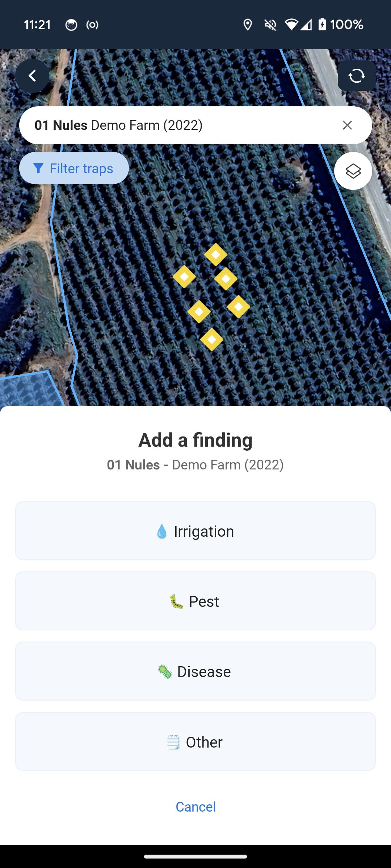
Task: Tap the bottommost yellow trap marker
Action: pos(212,340)
